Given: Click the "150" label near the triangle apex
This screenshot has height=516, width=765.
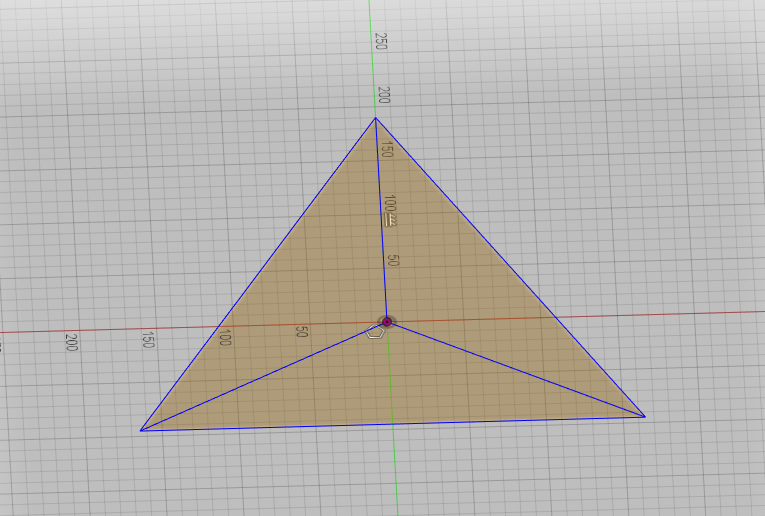Looking at the screenshot, I should [387, 149].
